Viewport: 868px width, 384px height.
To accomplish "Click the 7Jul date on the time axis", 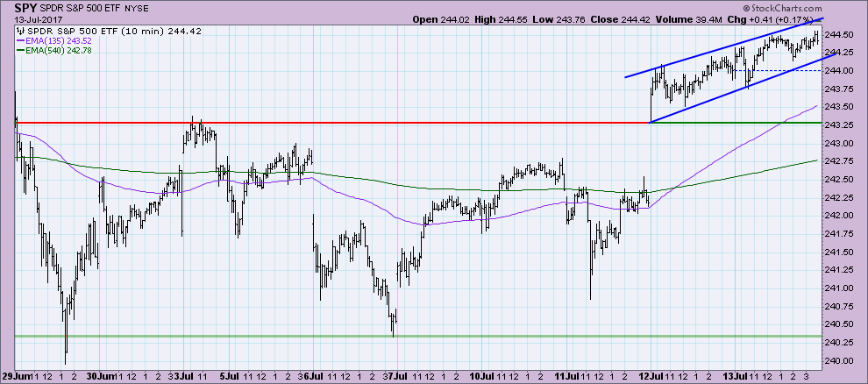I will (x=397, y=374).
